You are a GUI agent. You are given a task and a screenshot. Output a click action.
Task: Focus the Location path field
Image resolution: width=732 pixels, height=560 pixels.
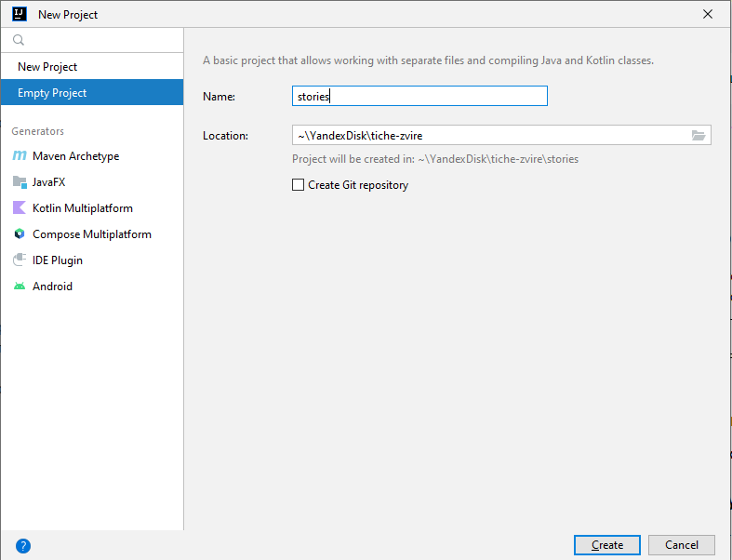click(x=491, y=136)
